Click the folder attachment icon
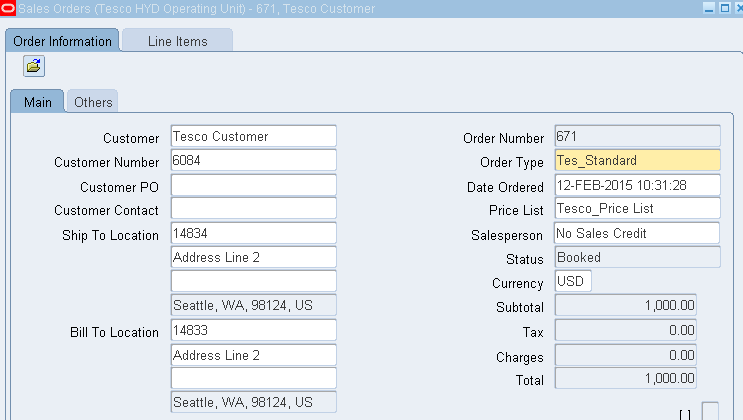 click(x=34, y=66)
